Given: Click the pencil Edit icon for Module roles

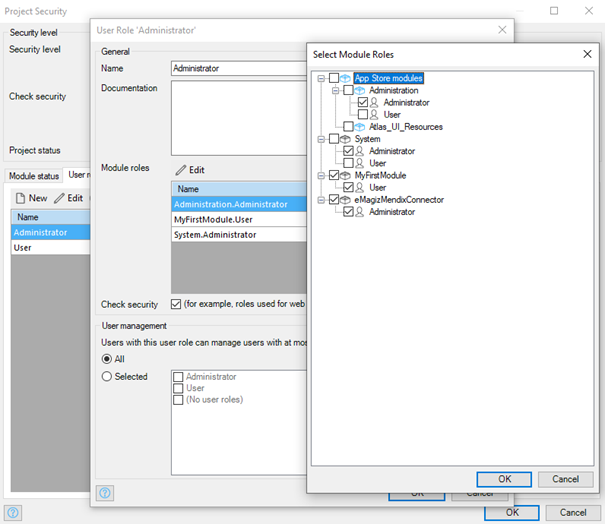Looking at the screenshot, I should tap(181, 170).
